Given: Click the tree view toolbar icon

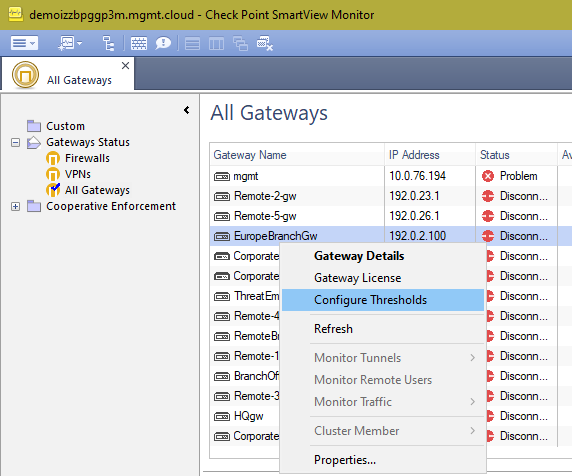Looking at the screenshot, I should click(x=108, y=43).
